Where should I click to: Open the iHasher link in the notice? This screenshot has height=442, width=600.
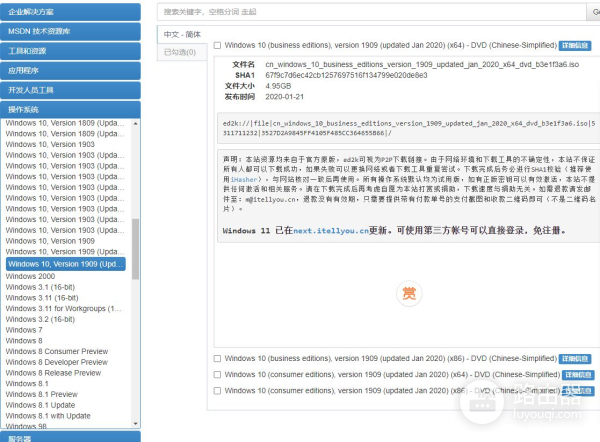pyautogui.click(x=243, y=179)
